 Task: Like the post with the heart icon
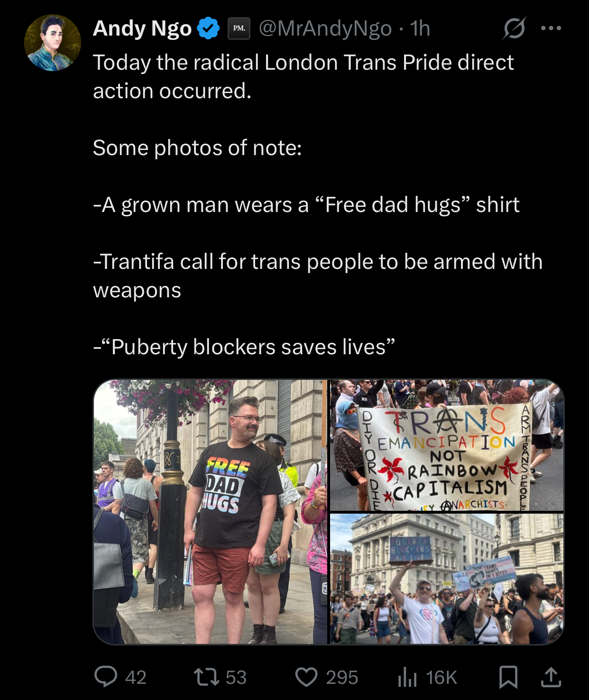point(306,677)
